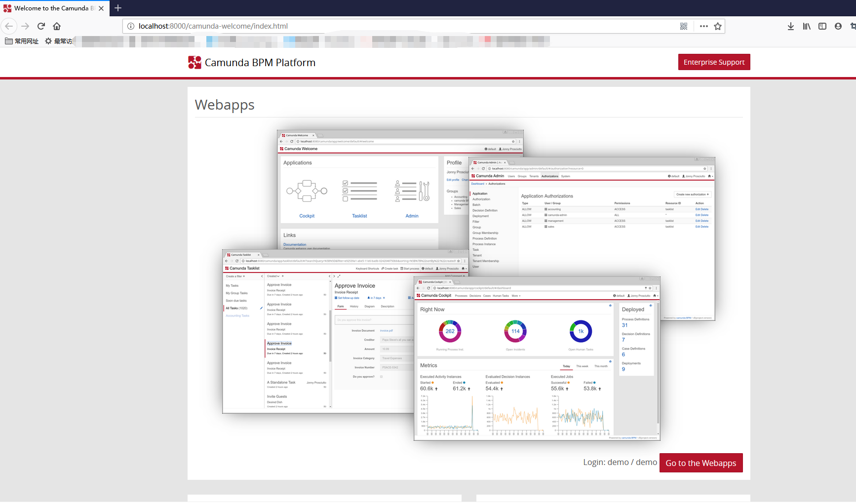Click the QR-code icon inside the address bar

[x=684, y=26]
